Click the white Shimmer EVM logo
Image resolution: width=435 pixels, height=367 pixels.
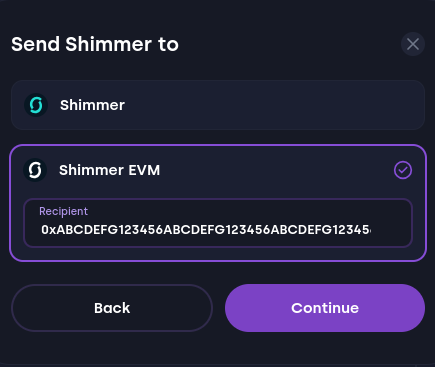pos(35,170)
